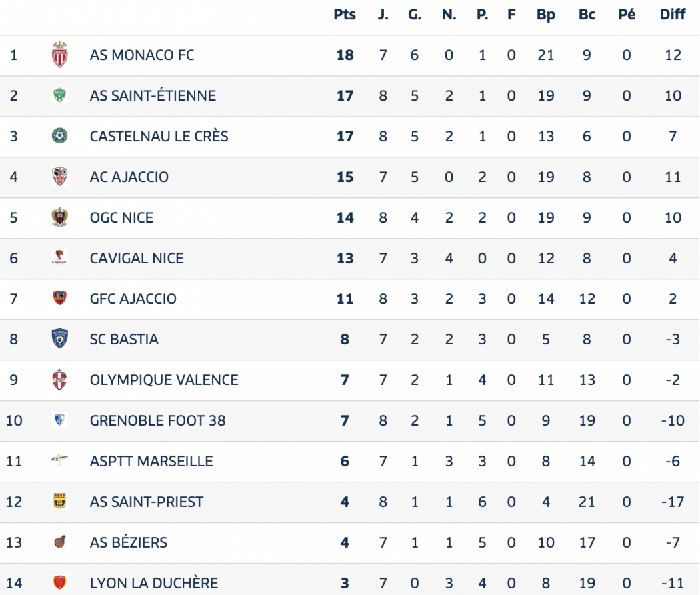Select the Lyon La Duchère red crest
Screen dimensions: 700x595
[x=60, y=582]
